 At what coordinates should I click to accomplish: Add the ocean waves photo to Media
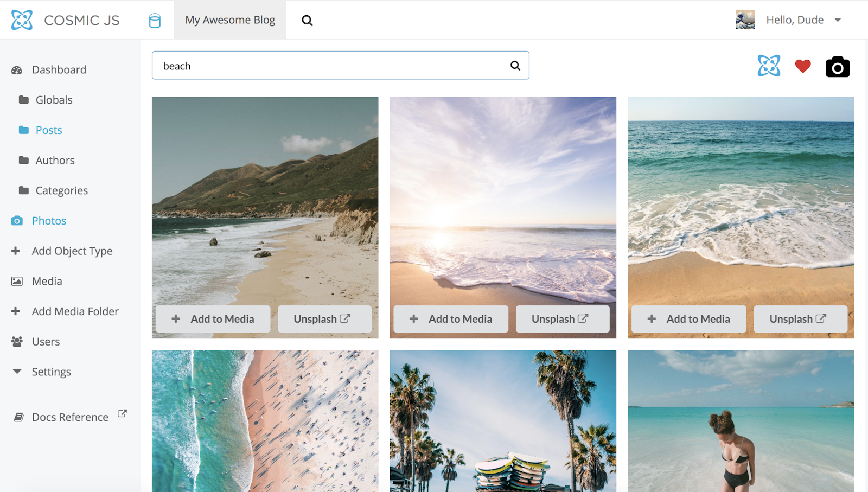click(x=689, y=319)
